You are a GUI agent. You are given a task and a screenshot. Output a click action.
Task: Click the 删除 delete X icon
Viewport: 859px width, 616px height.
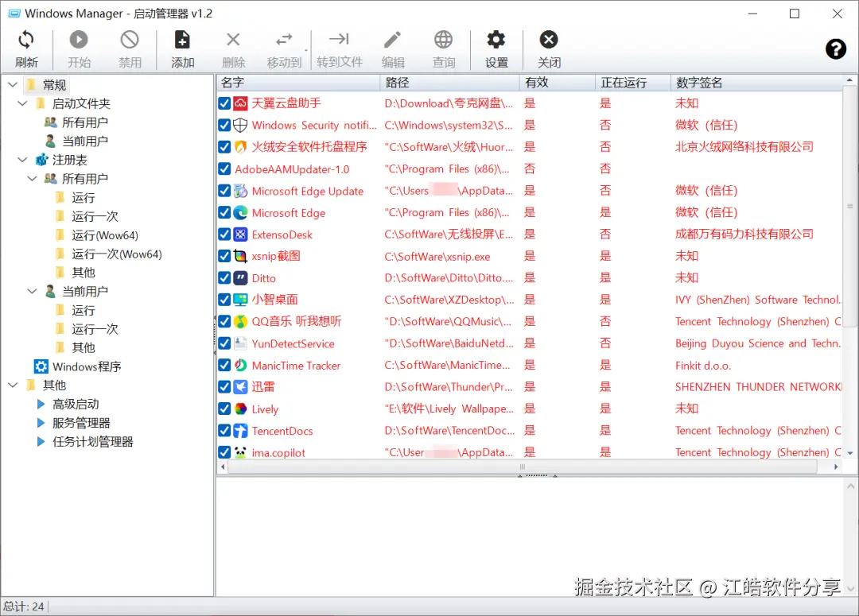(233, 40)
